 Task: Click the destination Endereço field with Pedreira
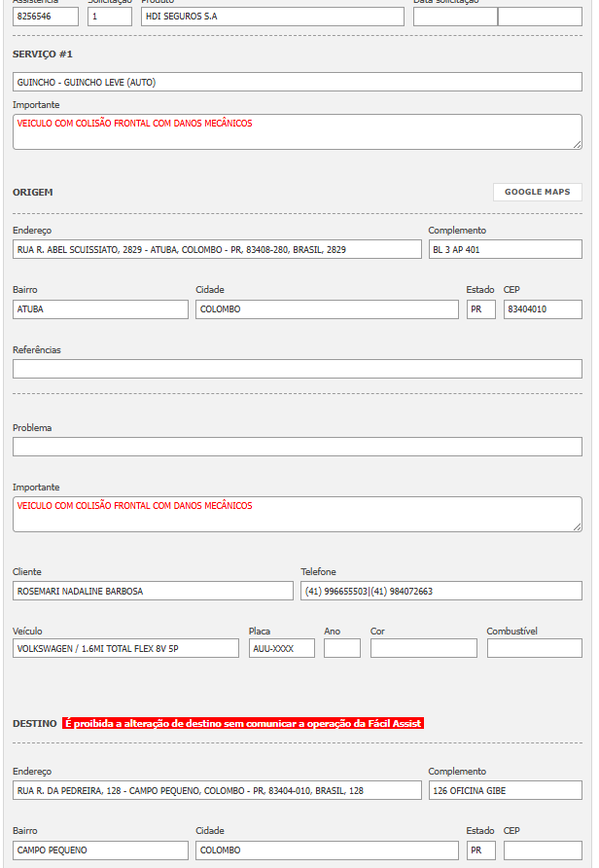pyautogui.click(x=217, y=790)
